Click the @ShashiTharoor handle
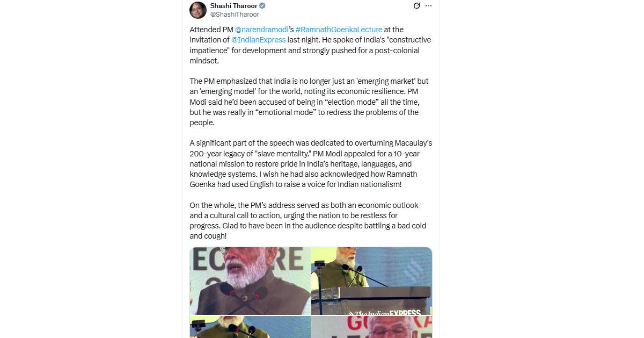Viewport: 644px width, 338px height. click(x=235, y=15)
